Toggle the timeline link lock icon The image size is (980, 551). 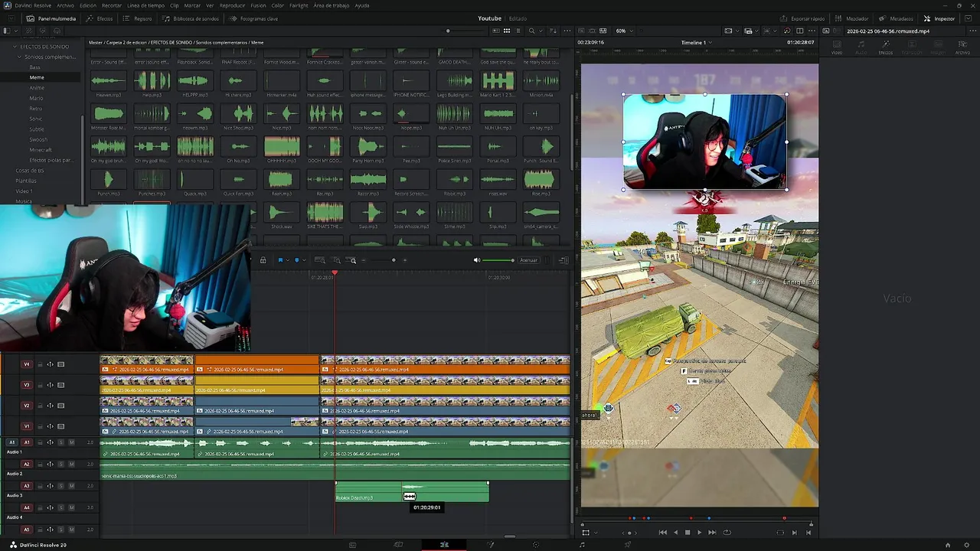[x=263, y=260]
